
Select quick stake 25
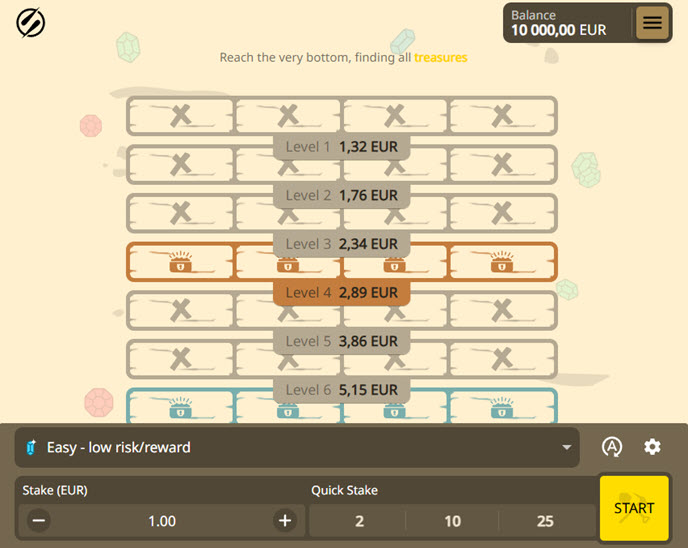(545, 521)
